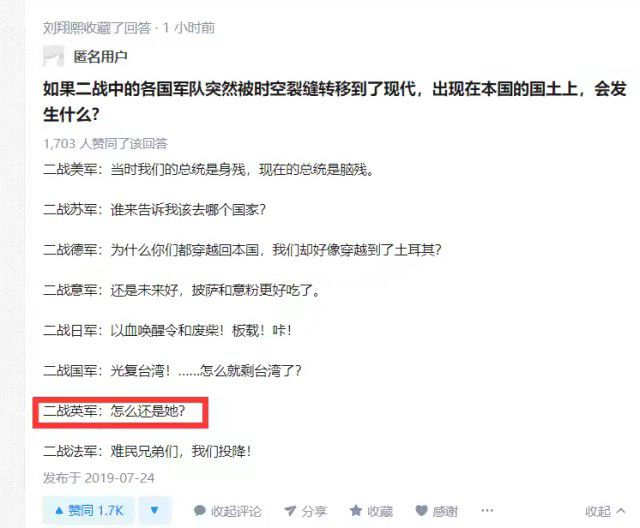Click the 收藏 collect label

click(x=380, y=511)
